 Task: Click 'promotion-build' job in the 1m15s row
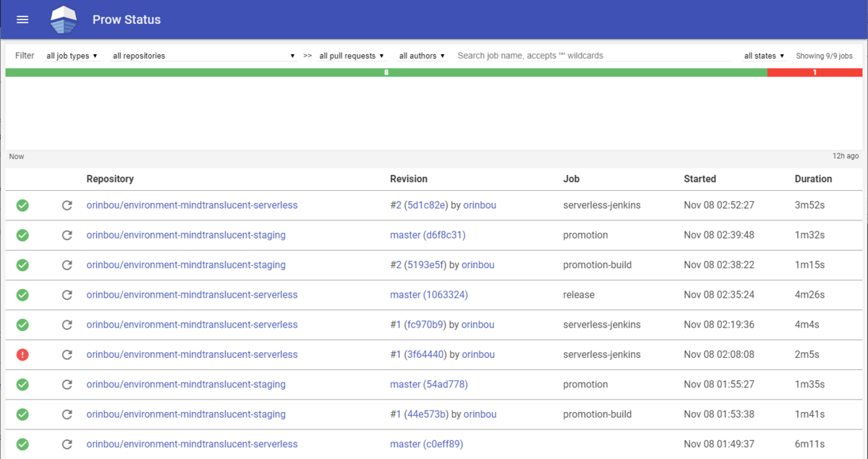[x=597, y=265]
